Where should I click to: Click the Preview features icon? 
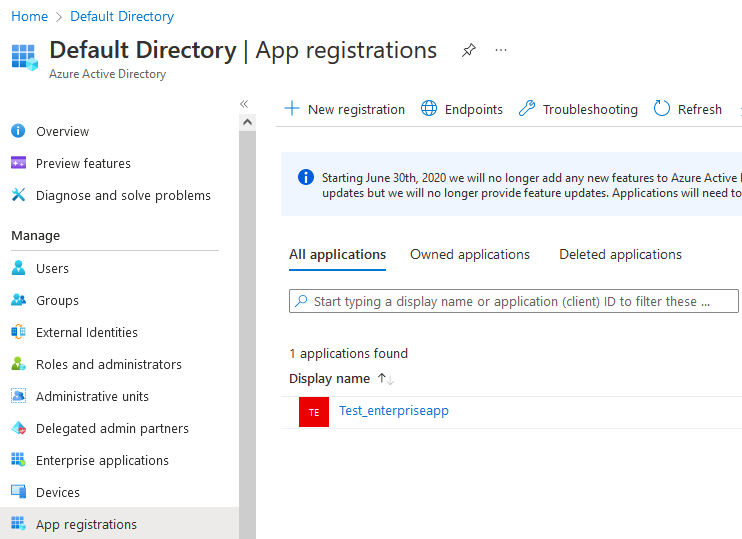tap(18, 163)
